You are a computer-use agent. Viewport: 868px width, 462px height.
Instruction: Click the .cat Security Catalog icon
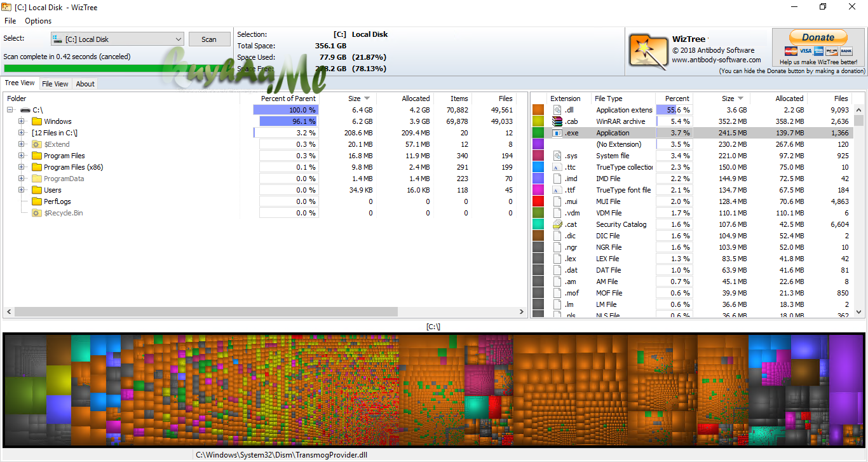coord(557,224)
